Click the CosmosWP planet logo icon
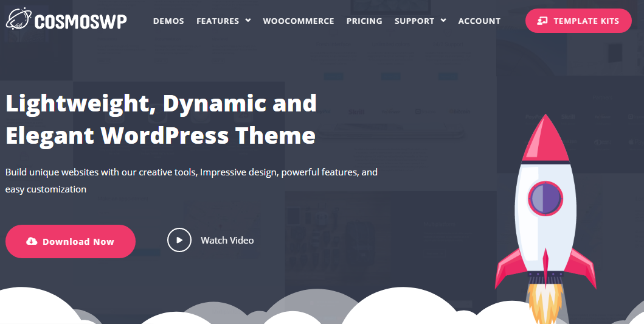Image resolution: width=644 pixels, height=324 pixels. click(x=17, y=19)
